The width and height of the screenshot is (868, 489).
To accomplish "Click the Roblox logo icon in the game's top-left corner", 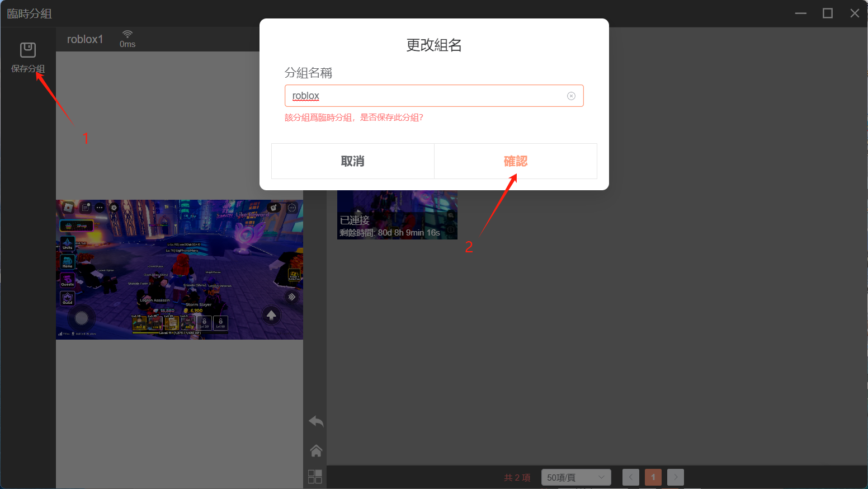I will tap(68, 208).
